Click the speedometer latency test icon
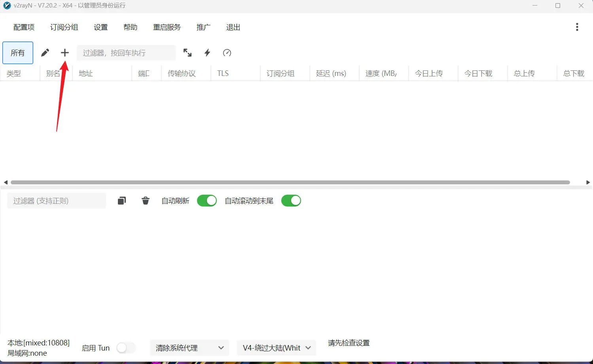Screen dimensions: 593x364 (227, 53)
